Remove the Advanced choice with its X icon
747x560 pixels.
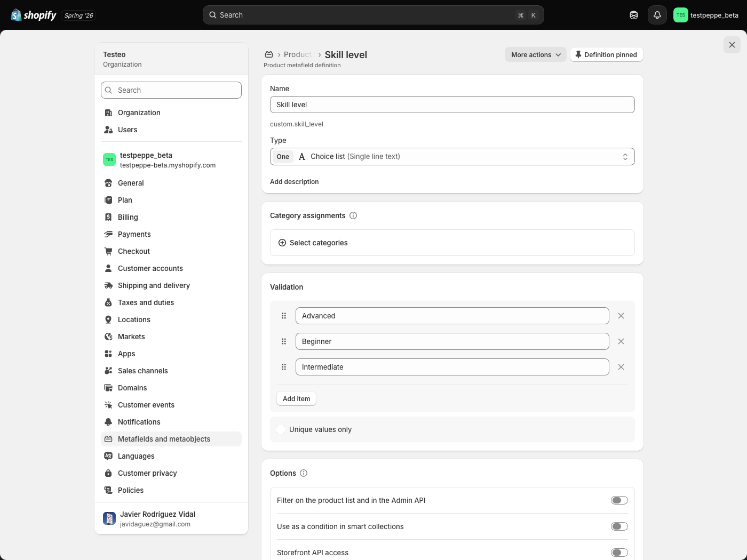[x=621, y=316]
